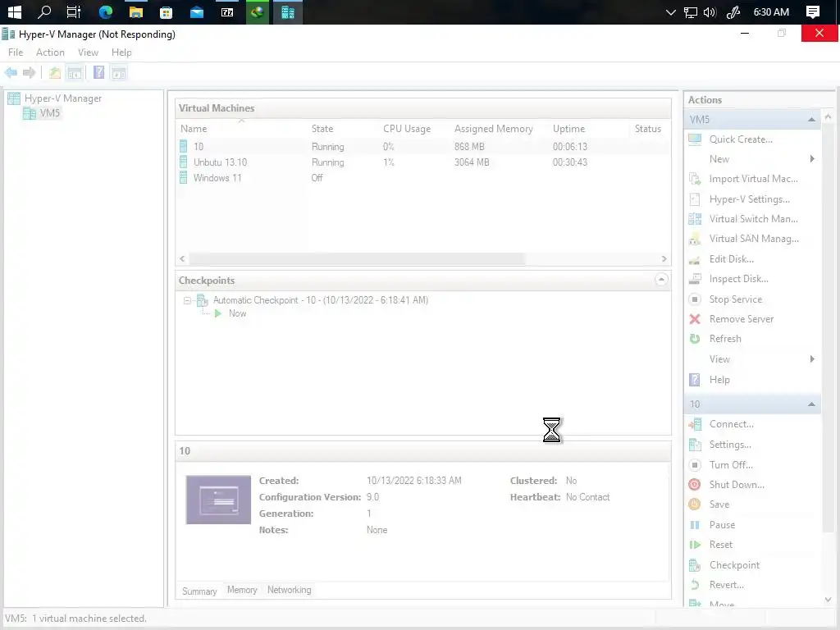The width and height of the screenshot is (840, 630).
Task: Click the Back arrow in the toolbar
Action: [x=11, y=72]
